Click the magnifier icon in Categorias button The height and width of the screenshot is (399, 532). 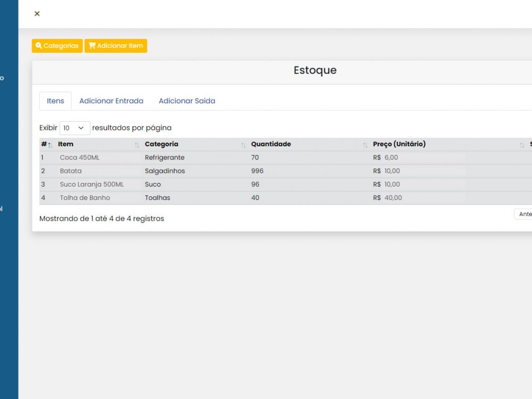coord(39,46)
